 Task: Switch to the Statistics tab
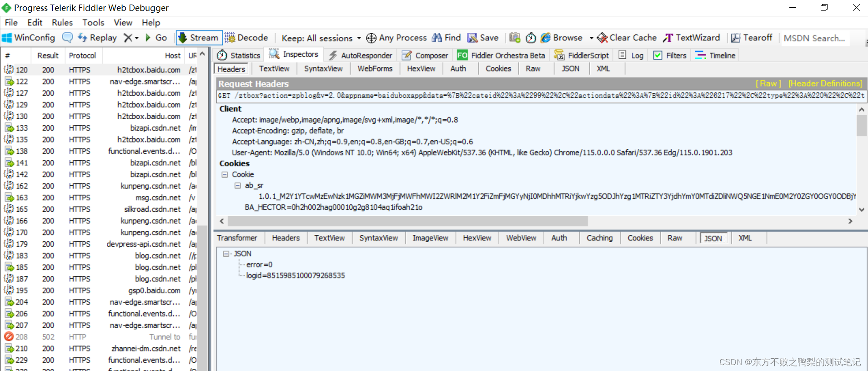(239, 55)
